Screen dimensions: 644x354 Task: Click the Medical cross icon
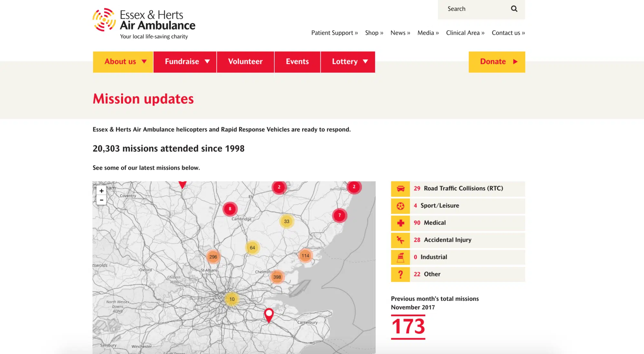tap(400, 223)
